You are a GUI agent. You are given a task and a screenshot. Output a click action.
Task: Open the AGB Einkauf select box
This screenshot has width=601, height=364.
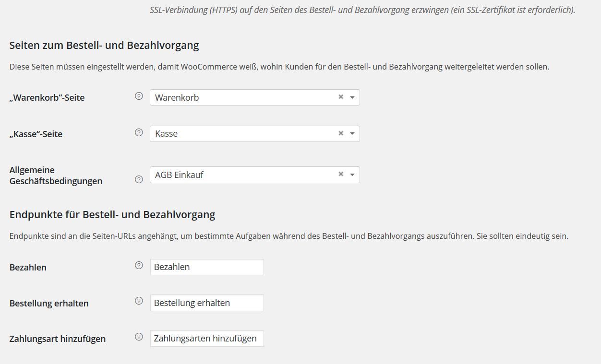pyautogui.click(x=255, y=175)
